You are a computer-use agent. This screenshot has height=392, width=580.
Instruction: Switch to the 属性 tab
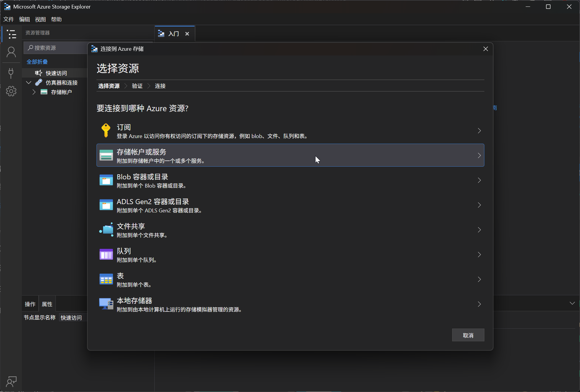(47, 304)
